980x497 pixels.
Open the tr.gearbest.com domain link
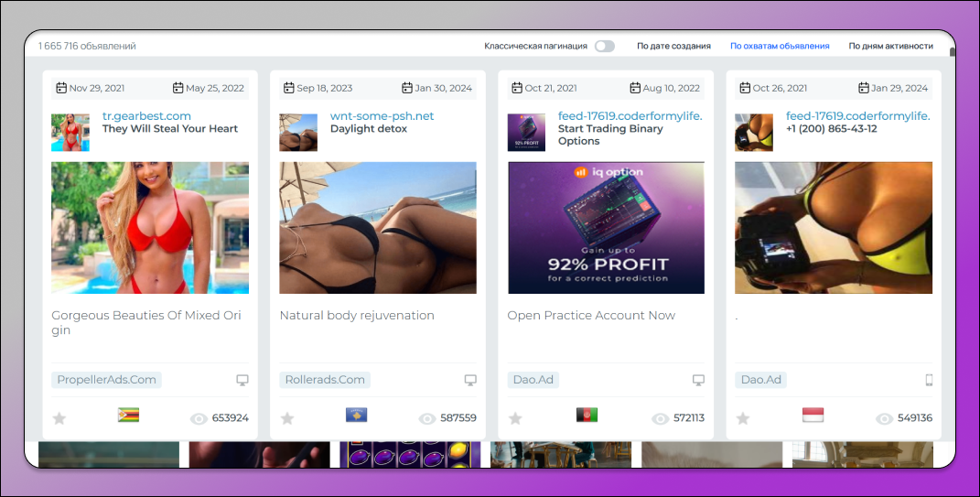point(146,116)
